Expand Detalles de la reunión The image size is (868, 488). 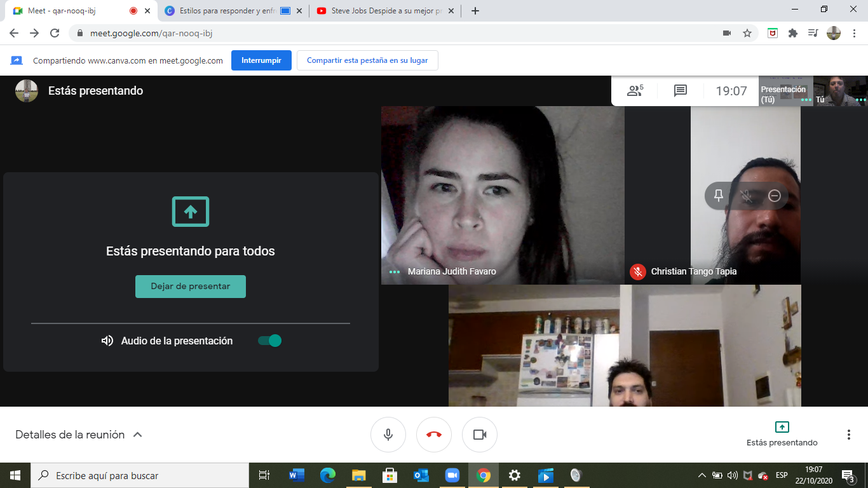tap(79, 435)
